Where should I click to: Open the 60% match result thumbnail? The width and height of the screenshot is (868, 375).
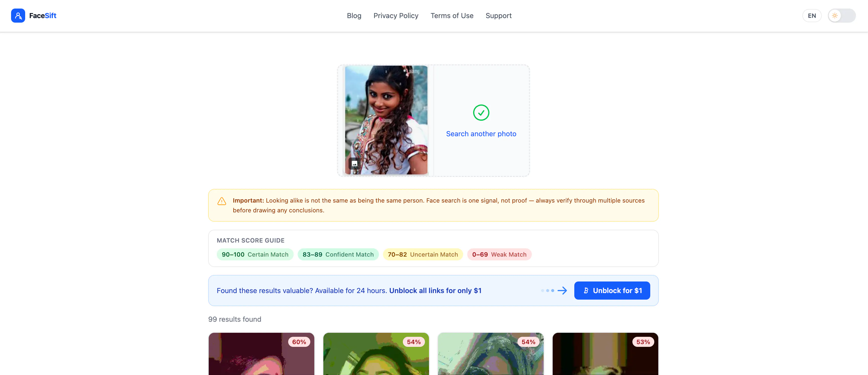coord(261,354)
